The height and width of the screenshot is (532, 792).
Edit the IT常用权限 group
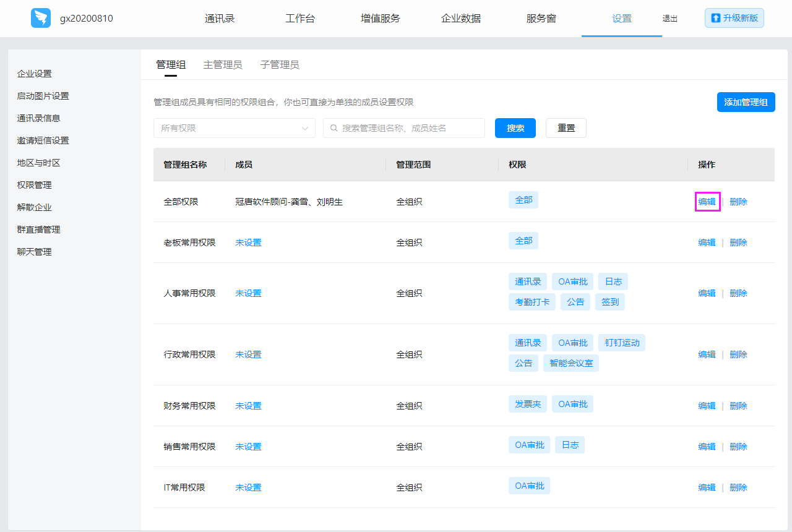pos(707,487)
